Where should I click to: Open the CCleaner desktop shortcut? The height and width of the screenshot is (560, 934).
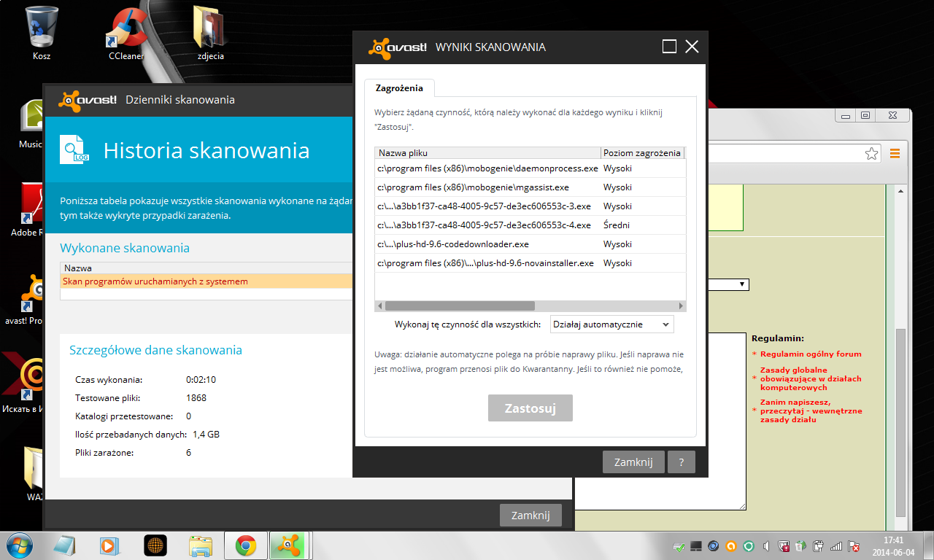[x=126, y=33]
